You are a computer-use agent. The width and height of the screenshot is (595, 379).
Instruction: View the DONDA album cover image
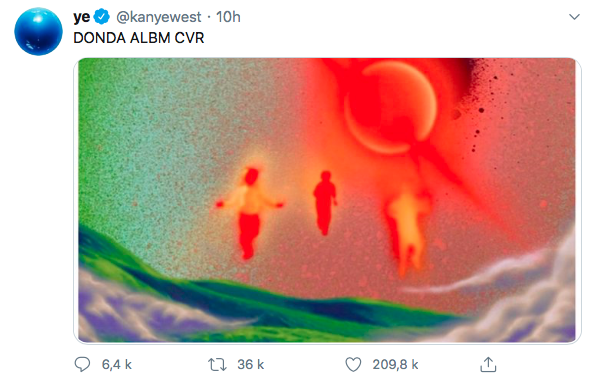pos(327,200)
